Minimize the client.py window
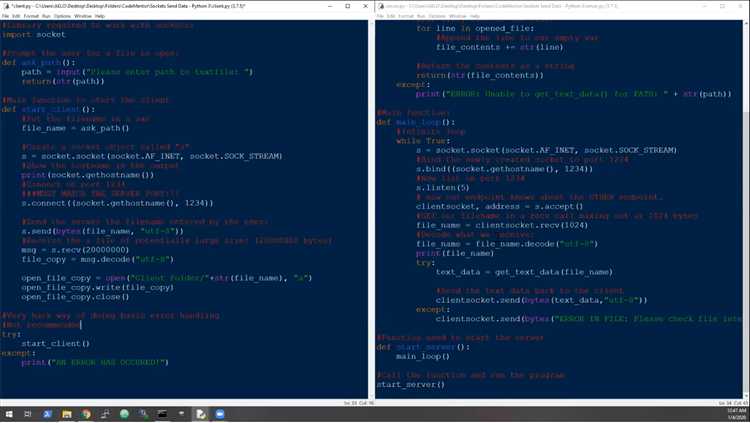Viewport: 750px width, 423px height. click(330, 6)
